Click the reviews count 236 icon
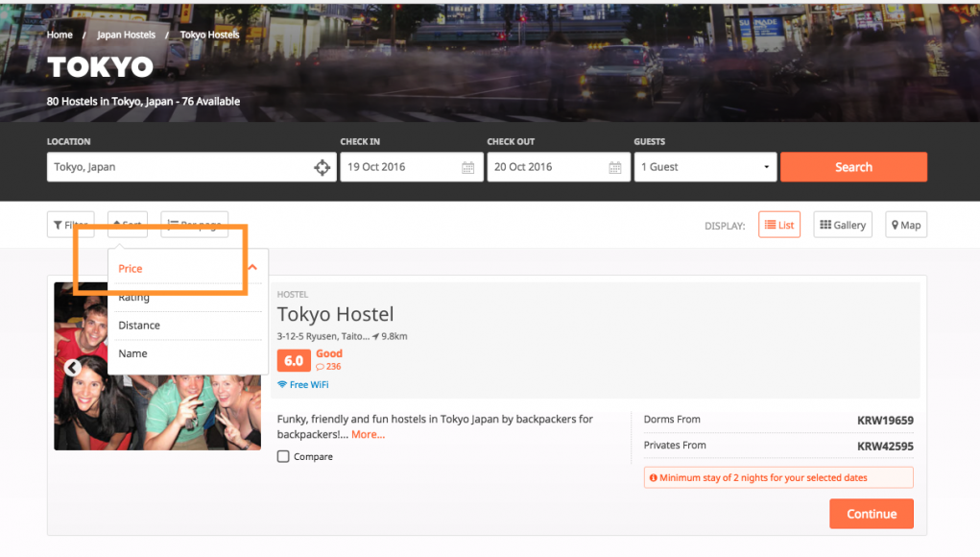 321,367
